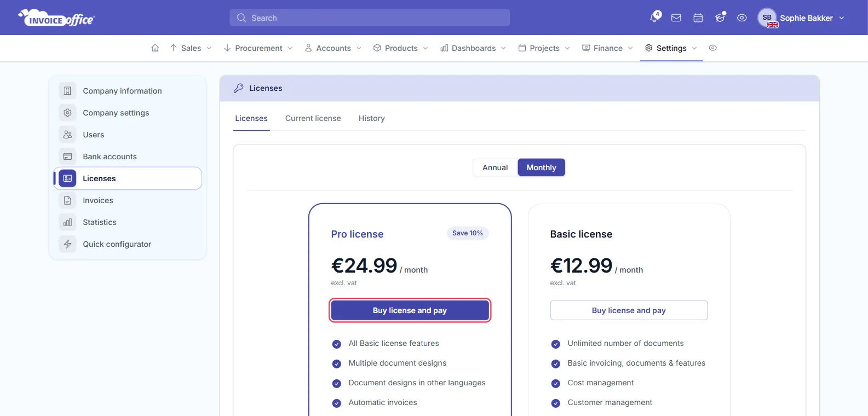Click the Licenses sidebar icon

(x=67, y=178)
